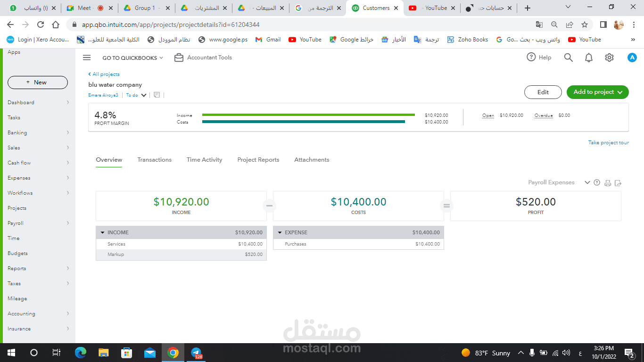Open the project notes icon
This screenshot has width=644, height=362.
[157, 95]
